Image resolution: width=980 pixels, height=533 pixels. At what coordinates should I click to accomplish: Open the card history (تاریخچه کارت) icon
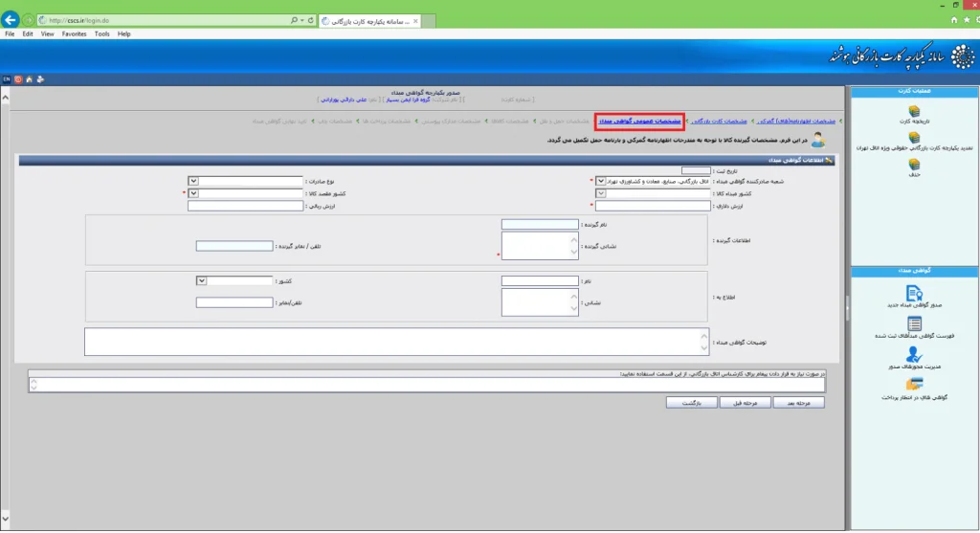914,111
